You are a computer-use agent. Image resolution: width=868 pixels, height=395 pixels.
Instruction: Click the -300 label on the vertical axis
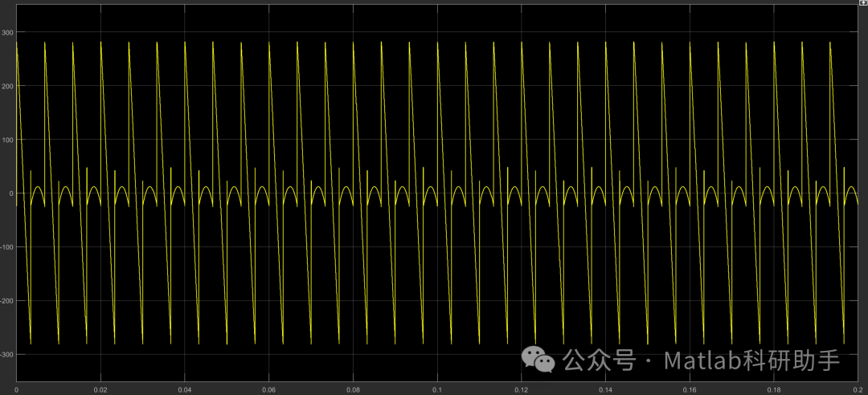tap(6, 354)
